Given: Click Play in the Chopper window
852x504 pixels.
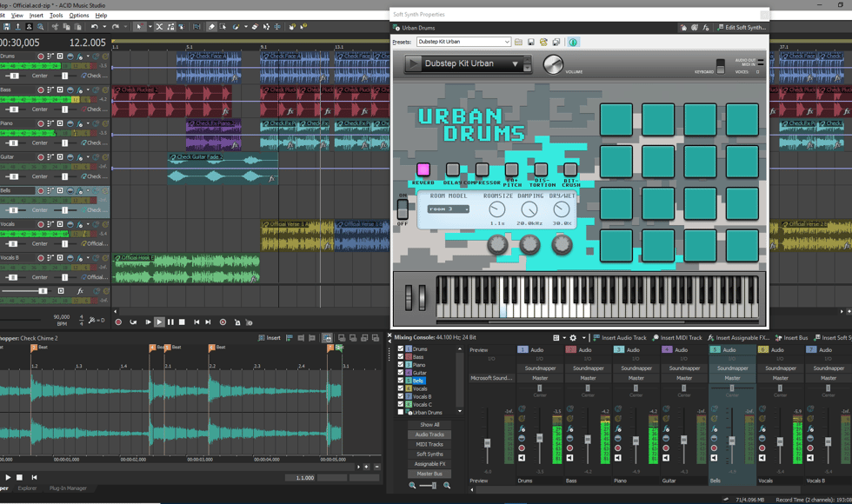Looking at the screenshot, I should point(8,477).
